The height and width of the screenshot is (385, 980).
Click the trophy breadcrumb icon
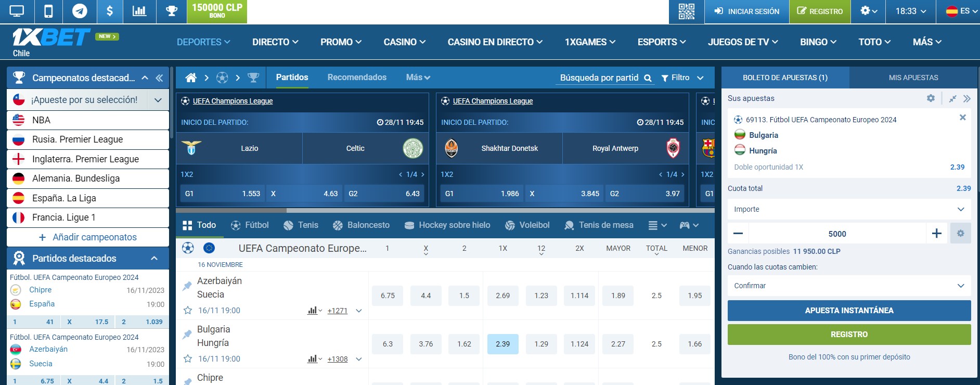(x=253, y=78)
